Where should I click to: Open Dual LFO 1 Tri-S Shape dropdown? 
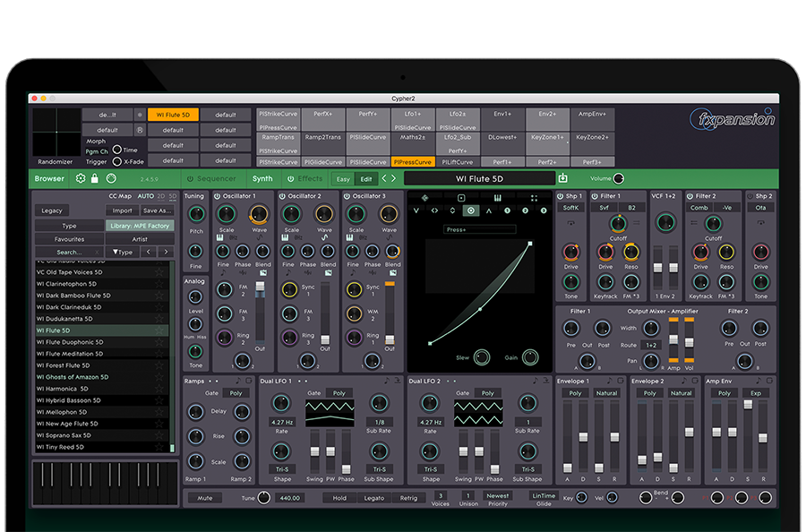(x=282, y=469)
